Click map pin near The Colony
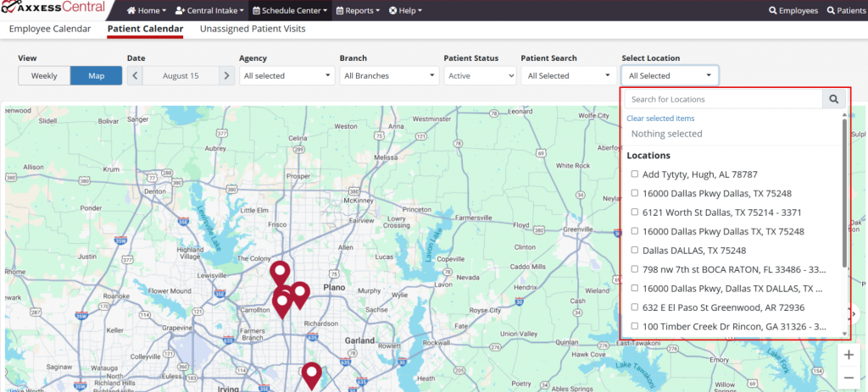Image resolution: width=868 pixels, height=392 pixels. tap(280, 273)
